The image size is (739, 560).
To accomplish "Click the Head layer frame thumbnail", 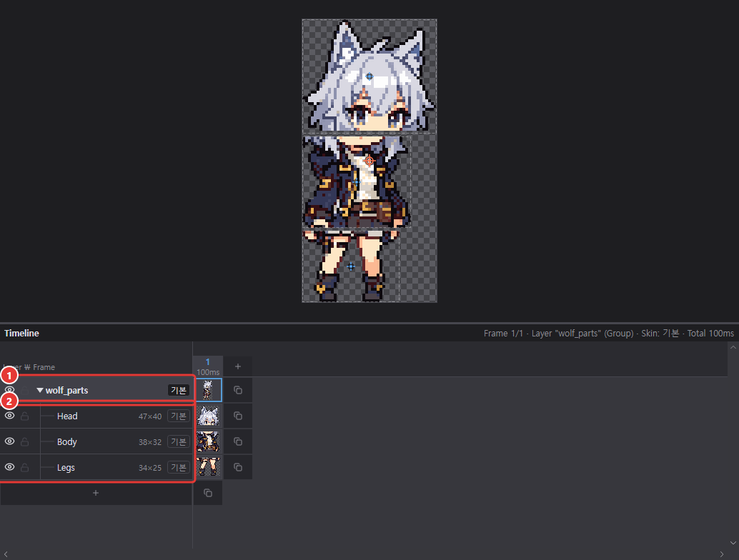I will [x=208, y=416].
